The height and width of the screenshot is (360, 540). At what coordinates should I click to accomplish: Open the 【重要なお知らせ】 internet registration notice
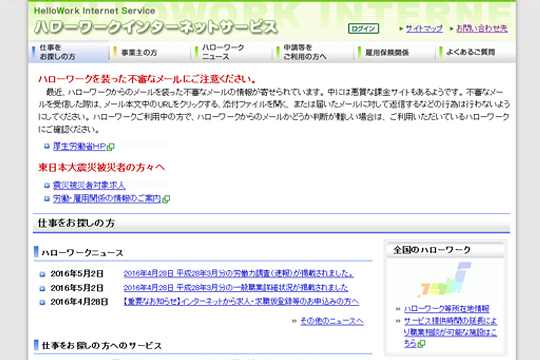point(241,302)
